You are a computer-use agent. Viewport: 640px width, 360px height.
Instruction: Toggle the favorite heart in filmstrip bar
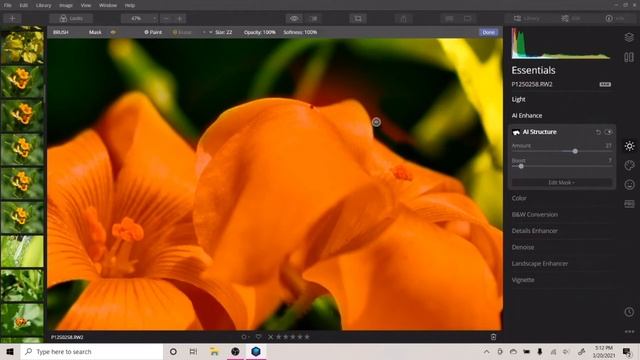[258, 337]
